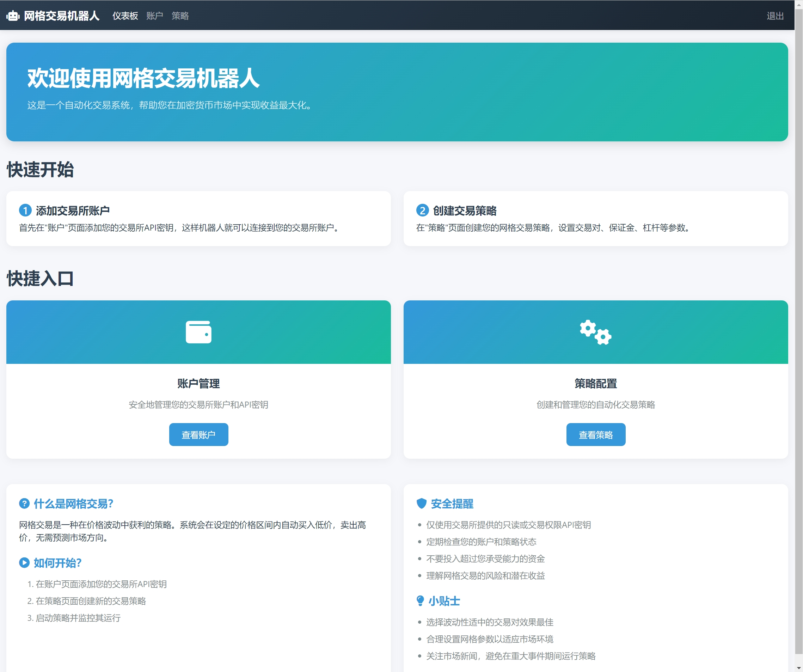This screenshot has height=672, width=803.
Task: Go to the 策略 navigation tab
Action: click(180, 16)
